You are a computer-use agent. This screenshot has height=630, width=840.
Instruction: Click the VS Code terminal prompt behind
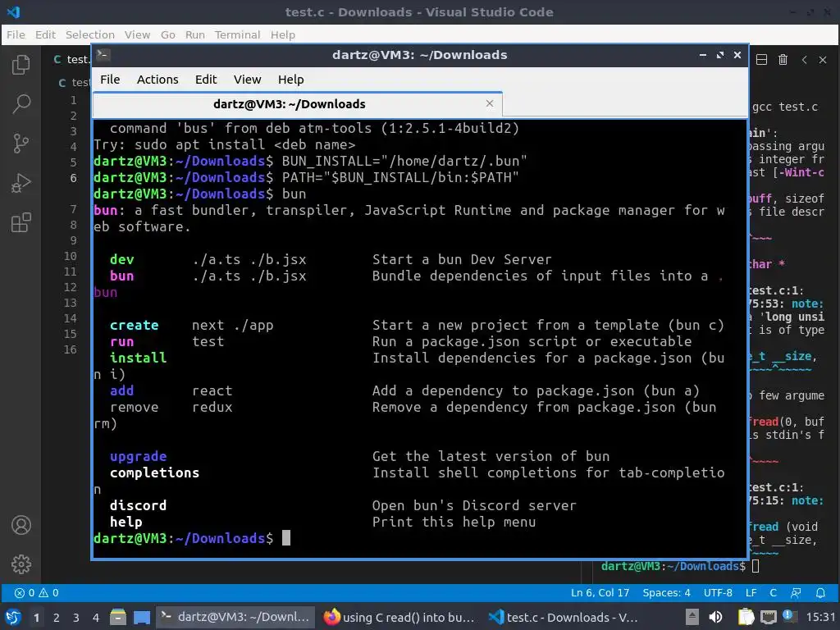[680, 566]
